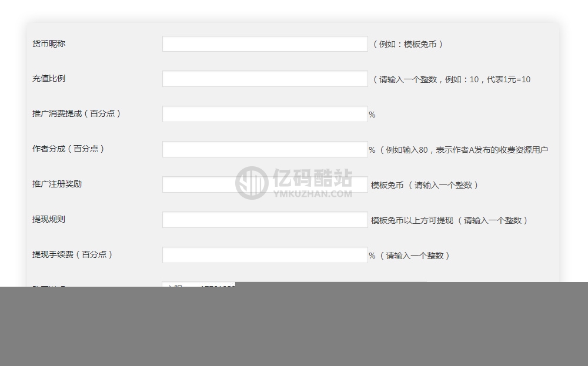
Task: Click the 作者分成(百分点) label
Action: [68, 149]
